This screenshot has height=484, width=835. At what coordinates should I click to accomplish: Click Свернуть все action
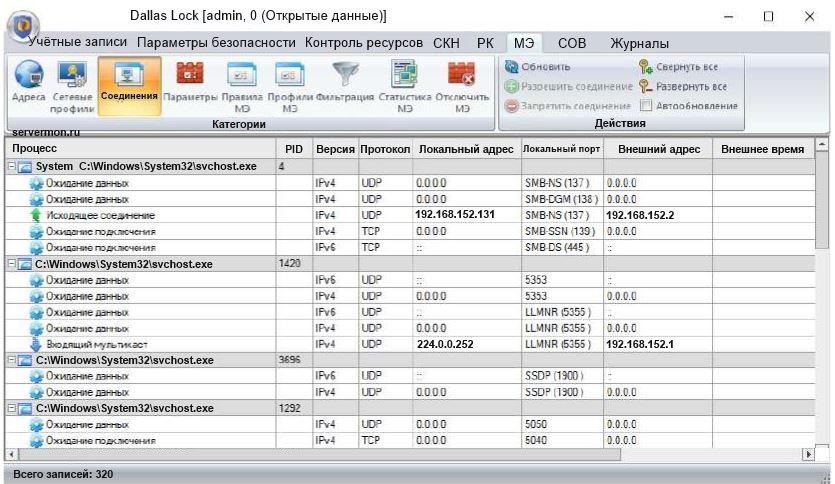[678, 67]
